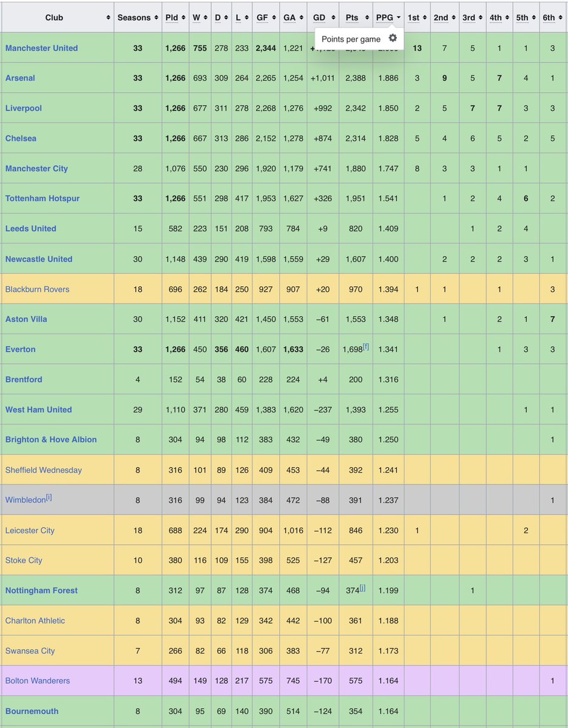
Task: Open Sheffield Wednesday club link
Action: (43, 470)
